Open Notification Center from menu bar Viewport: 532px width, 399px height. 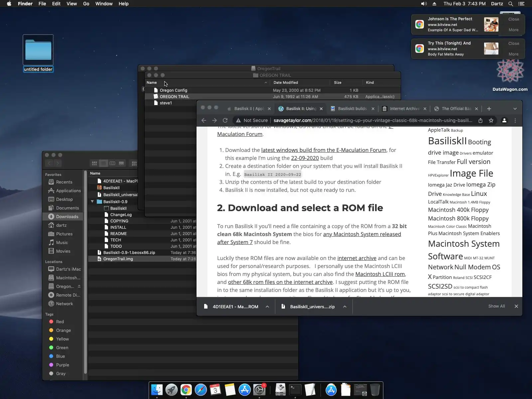(x=521, y=4)
